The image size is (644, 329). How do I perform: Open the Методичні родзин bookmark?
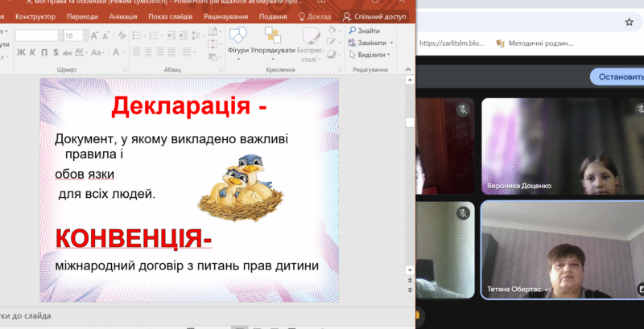tap(535, 43)
